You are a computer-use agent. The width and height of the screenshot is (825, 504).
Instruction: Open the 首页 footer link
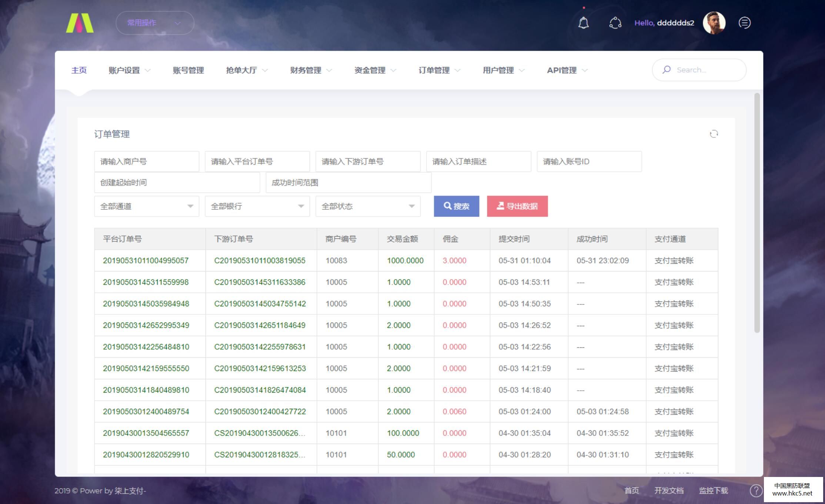pos(632,491)
